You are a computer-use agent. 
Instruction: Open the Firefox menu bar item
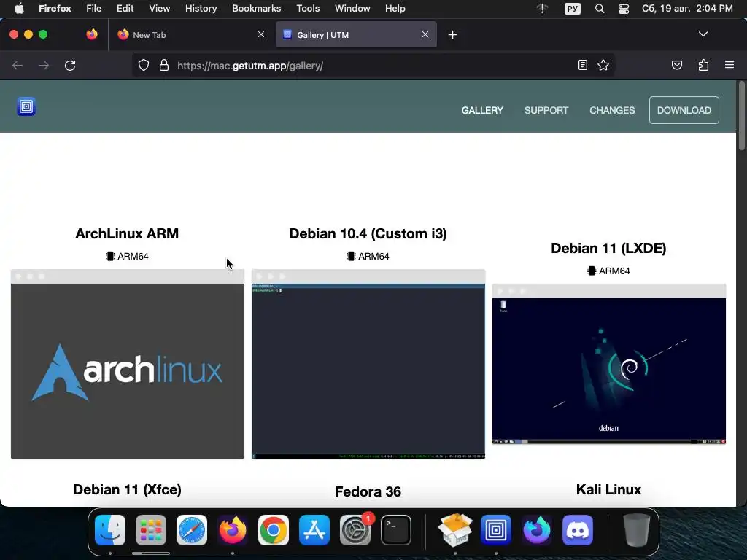55,9
